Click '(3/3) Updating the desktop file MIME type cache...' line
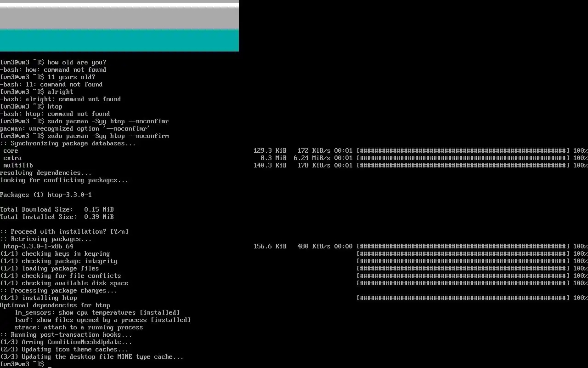Viewport: 588px width, 368px height. (x=92, y=357)
